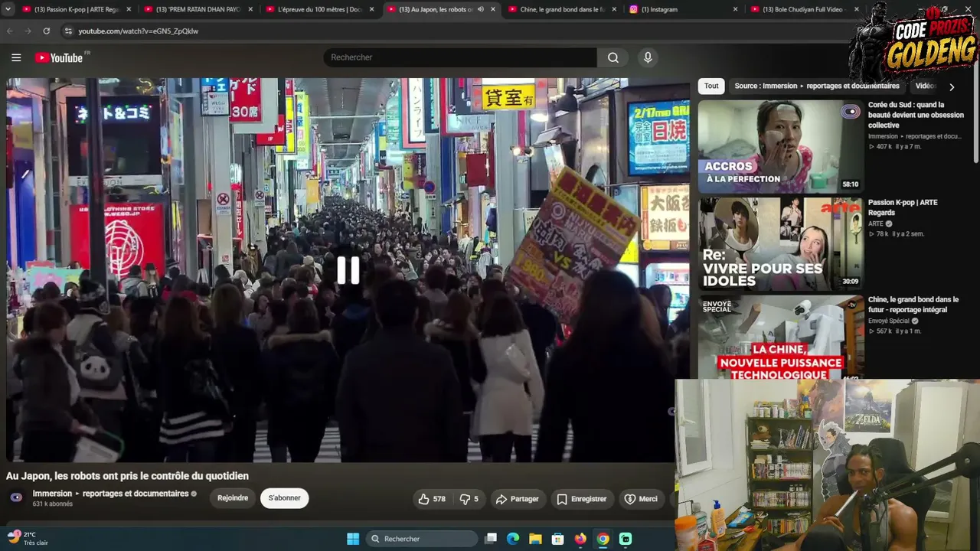Dislike the video via the thumbs-down button
The width and height of the screenshot is (980, 551).
pos(469,499)
